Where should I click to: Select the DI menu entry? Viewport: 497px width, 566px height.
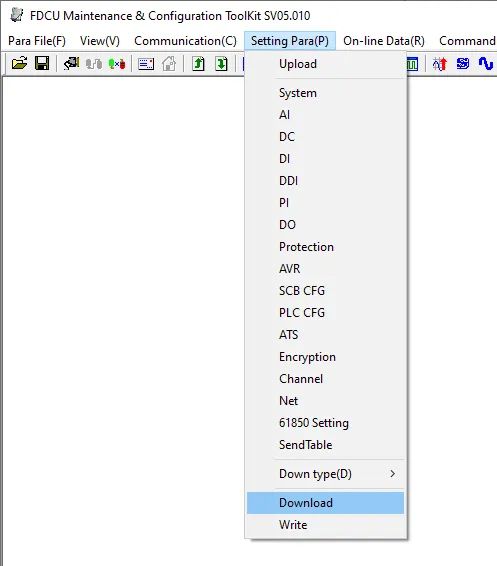point(326,159)
